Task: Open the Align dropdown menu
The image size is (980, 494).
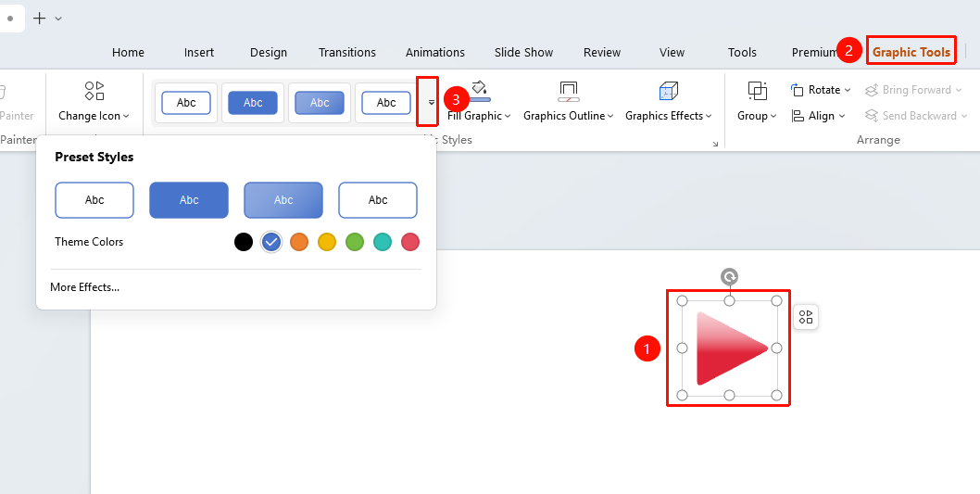Action: tap(842, 116)
